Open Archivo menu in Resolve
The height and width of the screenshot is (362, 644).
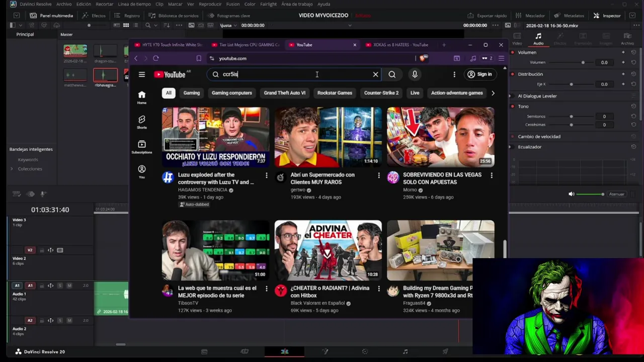click(x=64, y=4)
